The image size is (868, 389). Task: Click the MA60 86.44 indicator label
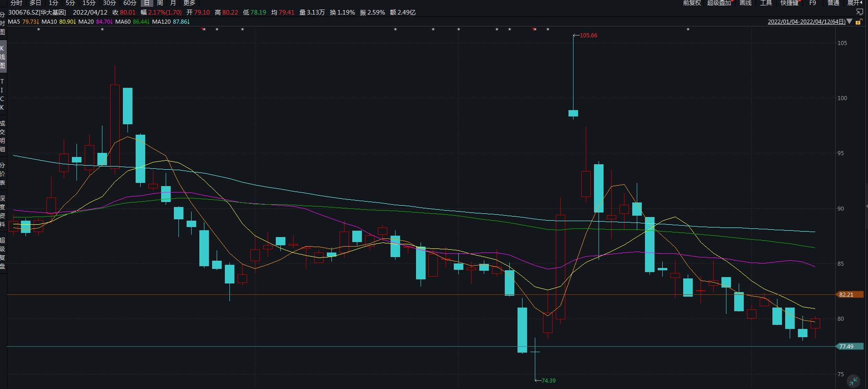(132, 21)
